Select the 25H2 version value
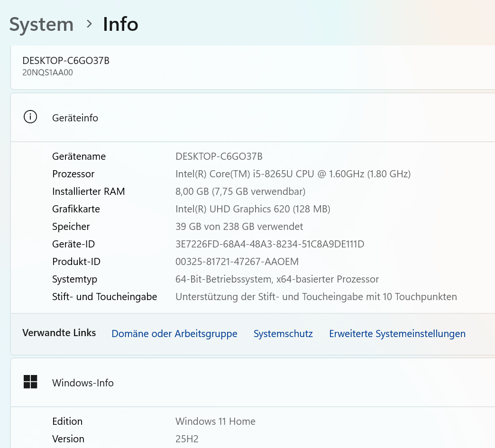Viewport: 495px width, 448px height. [x=187, y=439]
